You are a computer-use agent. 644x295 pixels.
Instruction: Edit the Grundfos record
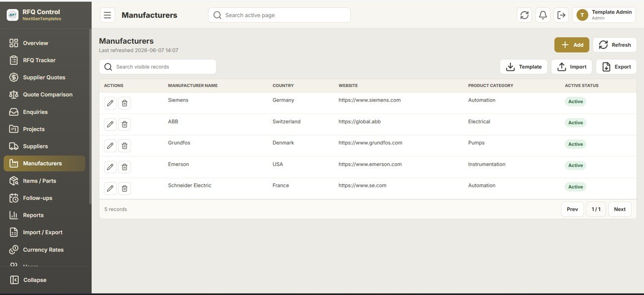[110, 146]
